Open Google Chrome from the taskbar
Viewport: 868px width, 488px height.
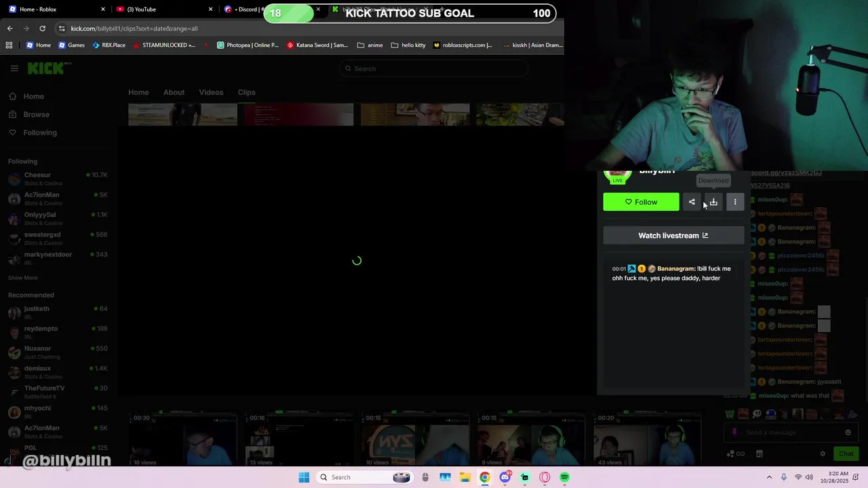(x=484, y=477)
